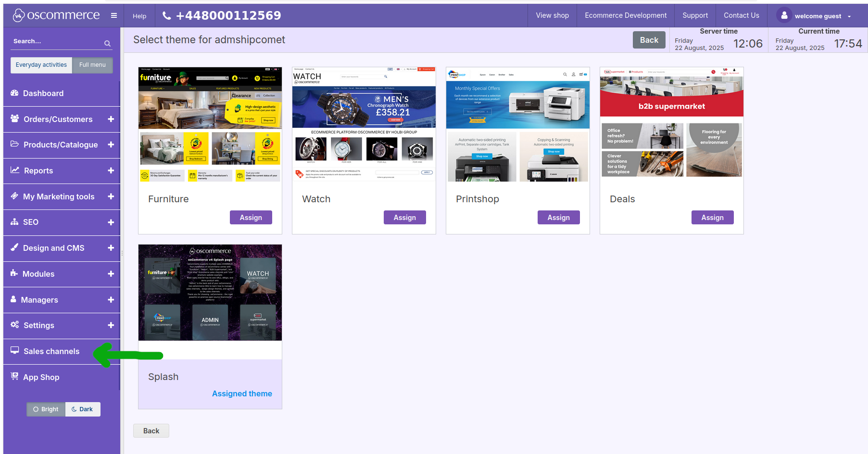Click the Sales channels monitor icon
This screenshot has width=868, height=454.
pyautogui.click(x=15, y=351)
